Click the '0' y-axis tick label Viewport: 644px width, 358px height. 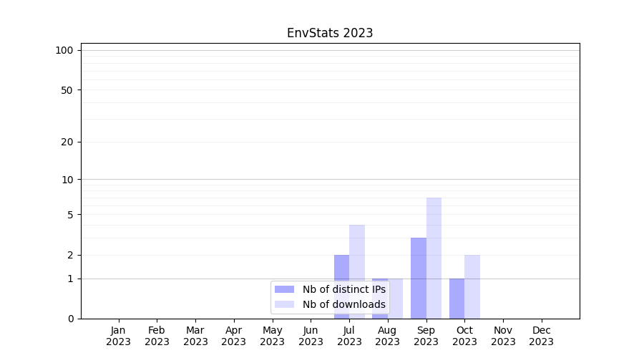70,319
